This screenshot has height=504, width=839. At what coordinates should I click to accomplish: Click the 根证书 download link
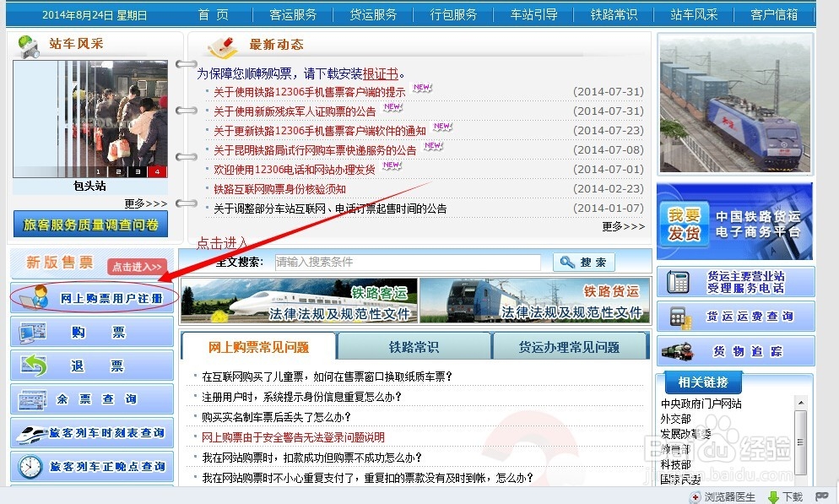pyautogui.click(x=381, y=73)
